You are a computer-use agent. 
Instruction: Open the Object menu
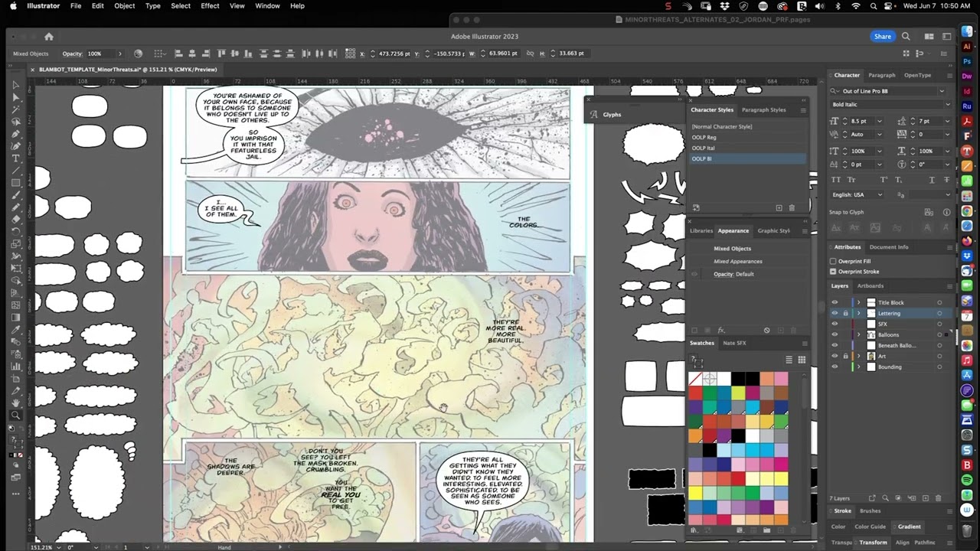point(124,5)
